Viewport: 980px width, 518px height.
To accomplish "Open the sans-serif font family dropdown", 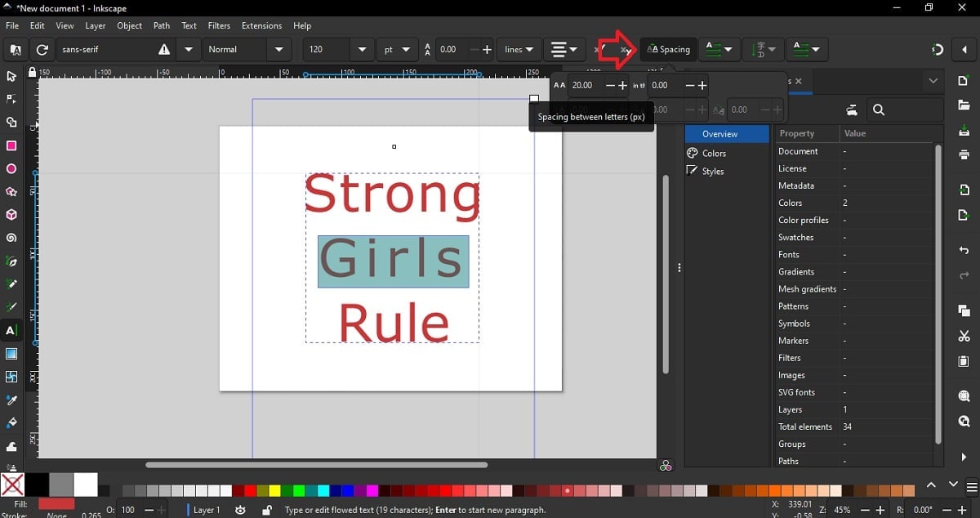I will point(188,49).
